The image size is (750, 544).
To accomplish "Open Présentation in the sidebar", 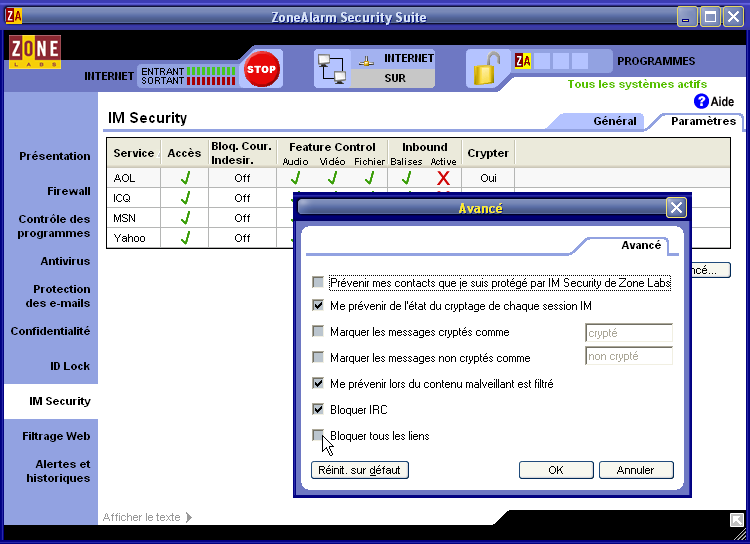I will point(55,156).
